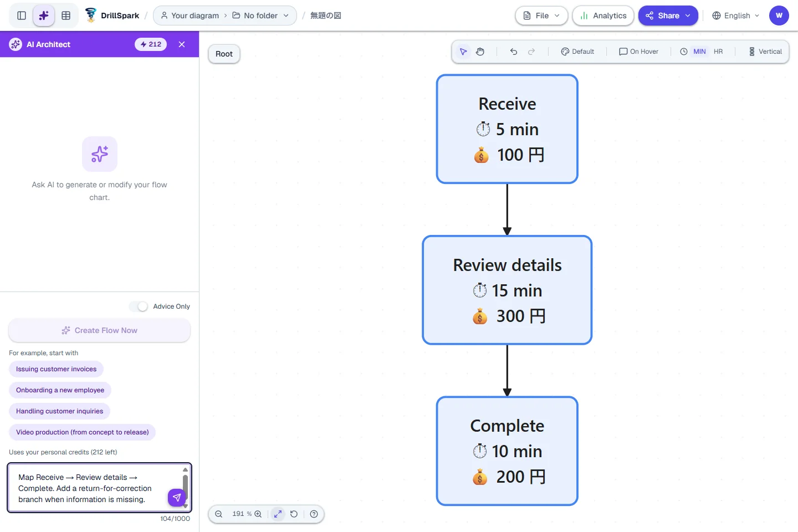Click Create Flow Now button
This screenshot has width=798, height=532.
click(x=100, y=330)
